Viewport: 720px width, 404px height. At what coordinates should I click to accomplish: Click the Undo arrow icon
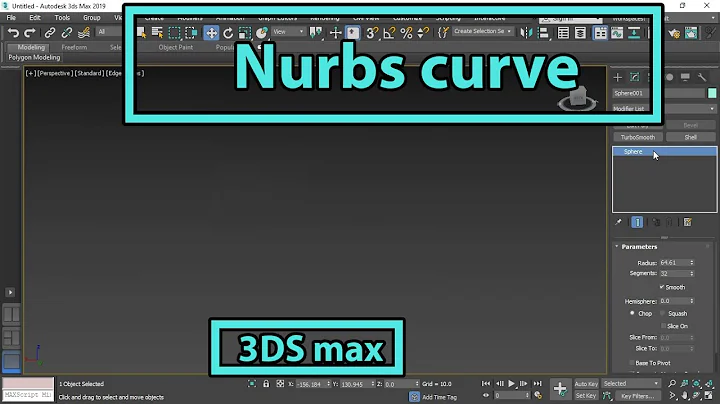(13, 33)
